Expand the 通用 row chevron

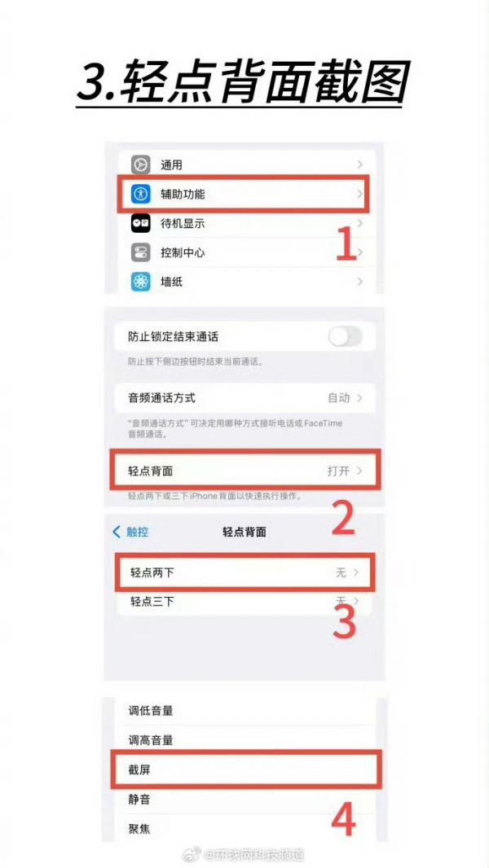[x=360, y=164]
